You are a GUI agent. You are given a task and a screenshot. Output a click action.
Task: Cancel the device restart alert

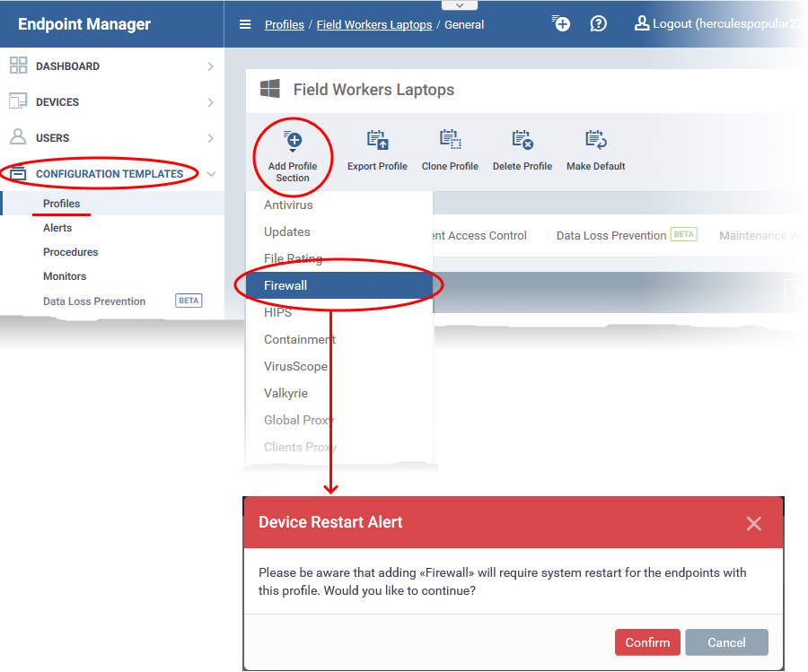726,642
